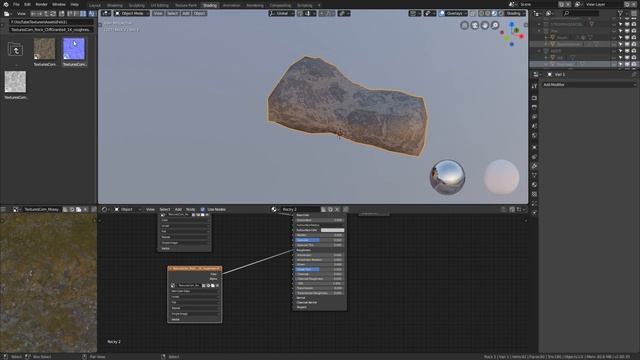Open node editor View menu

[x=150, y=209]
